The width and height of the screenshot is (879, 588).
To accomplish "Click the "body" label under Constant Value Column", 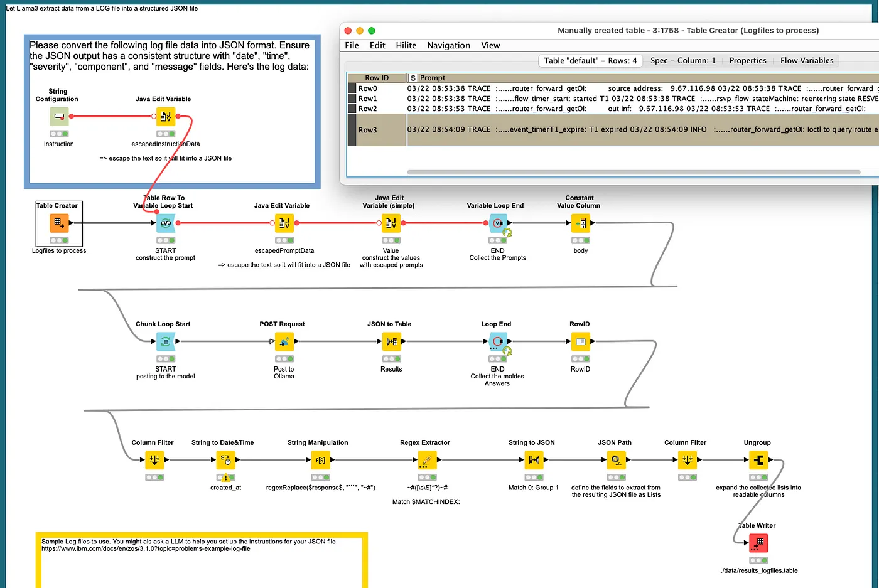I will 581,250.
